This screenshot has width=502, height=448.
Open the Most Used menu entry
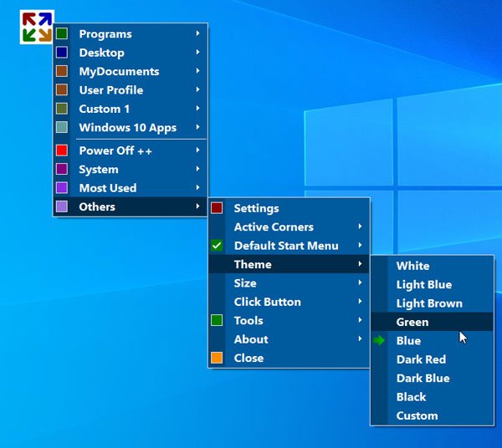pyautogui.click(x=131, y=188)
